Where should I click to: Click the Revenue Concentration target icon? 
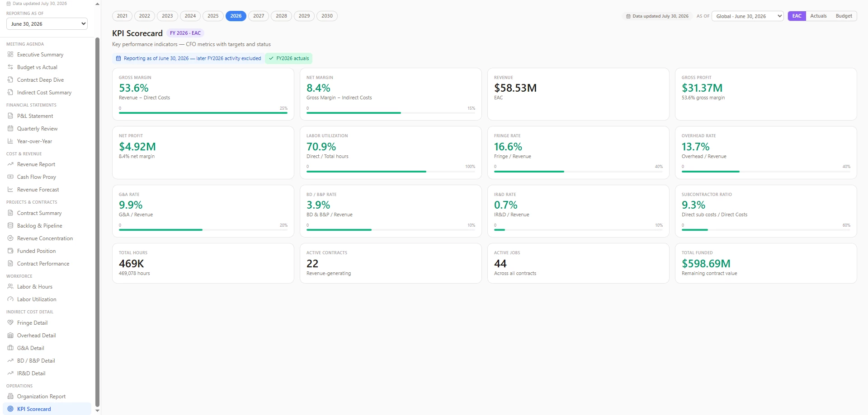10,238
